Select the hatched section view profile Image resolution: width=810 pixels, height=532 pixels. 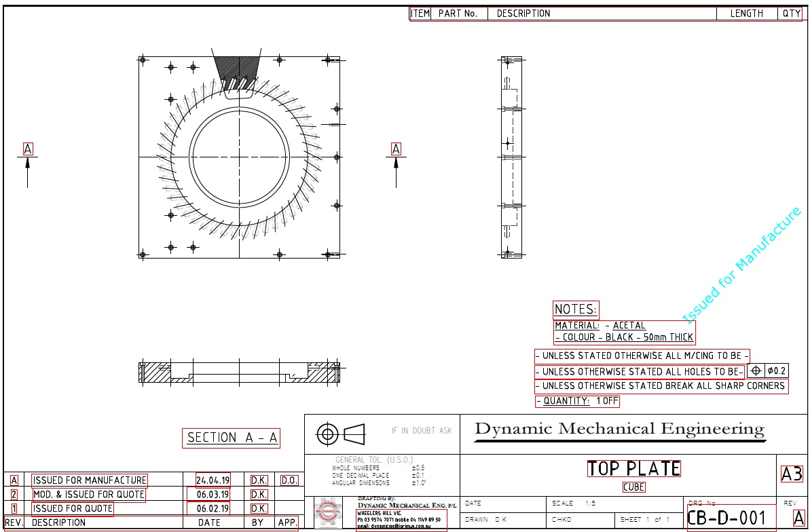(243, 371)
